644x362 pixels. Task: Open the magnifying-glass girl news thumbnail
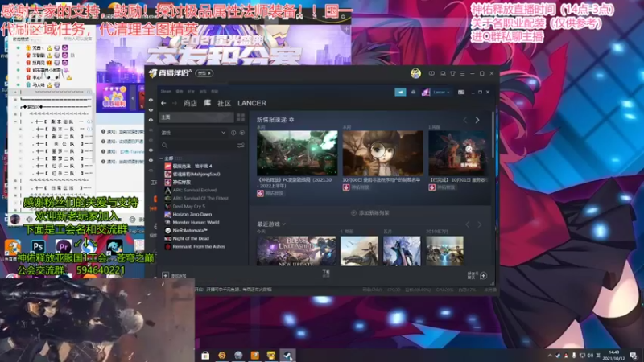pyautogui.click(x=383, y=153)
